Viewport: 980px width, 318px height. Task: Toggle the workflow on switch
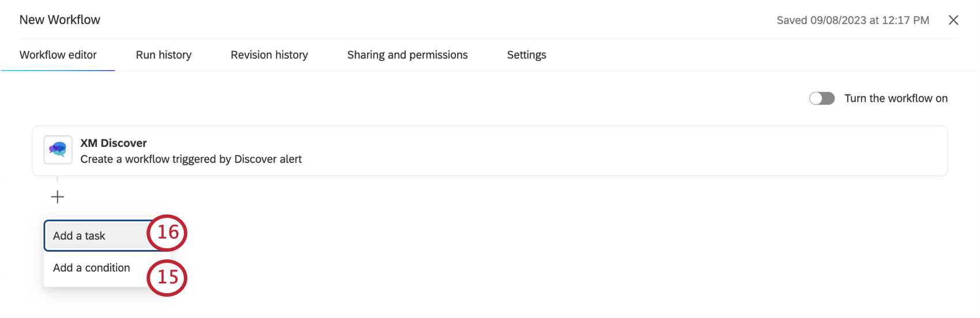[x=821, y=99]
